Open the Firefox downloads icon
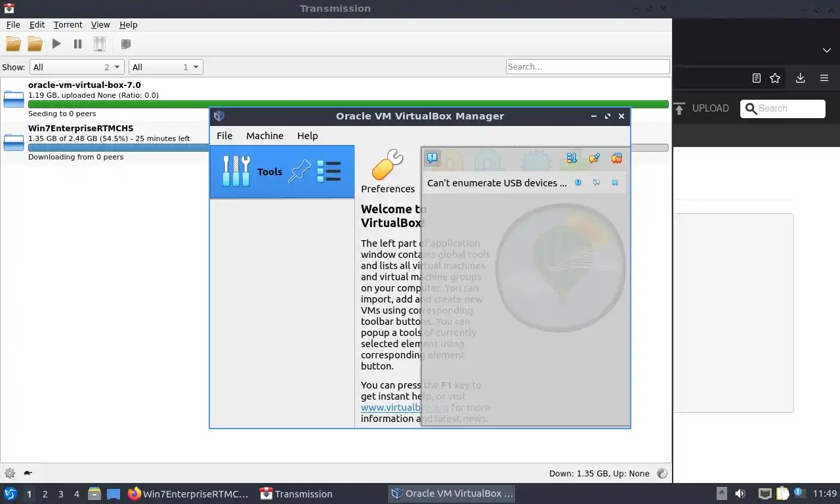Screen dimensions: 840x504 pos(800,78)
